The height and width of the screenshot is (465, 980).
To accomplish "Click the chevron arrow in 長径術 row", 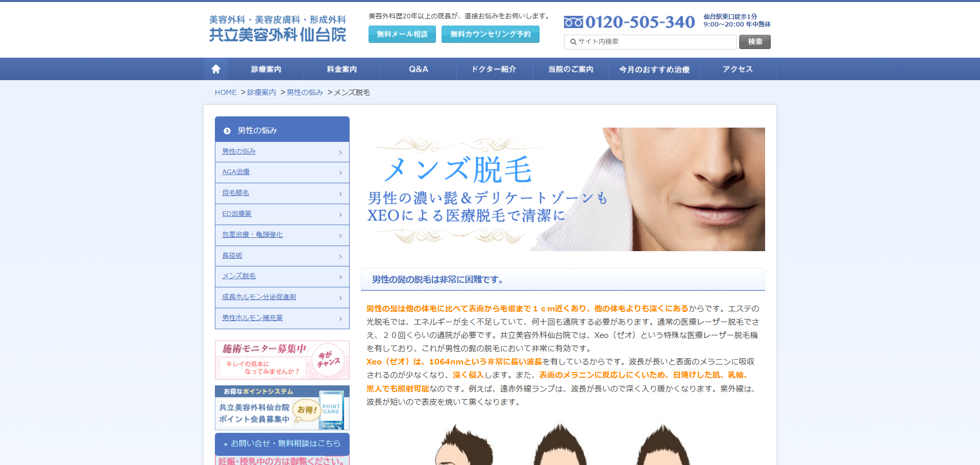I will click(340, 257).
